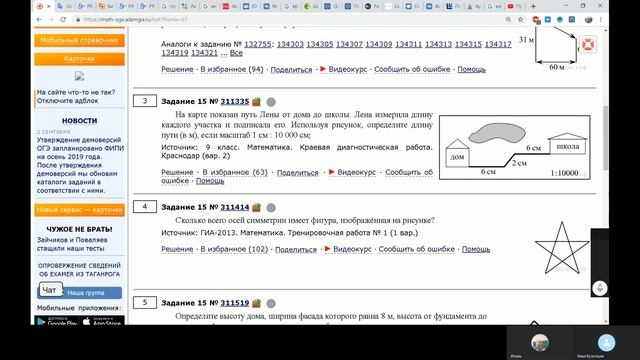The image size is (640, 360).
Task: Close the active first browser tab
Action: (x=49, y=6)
